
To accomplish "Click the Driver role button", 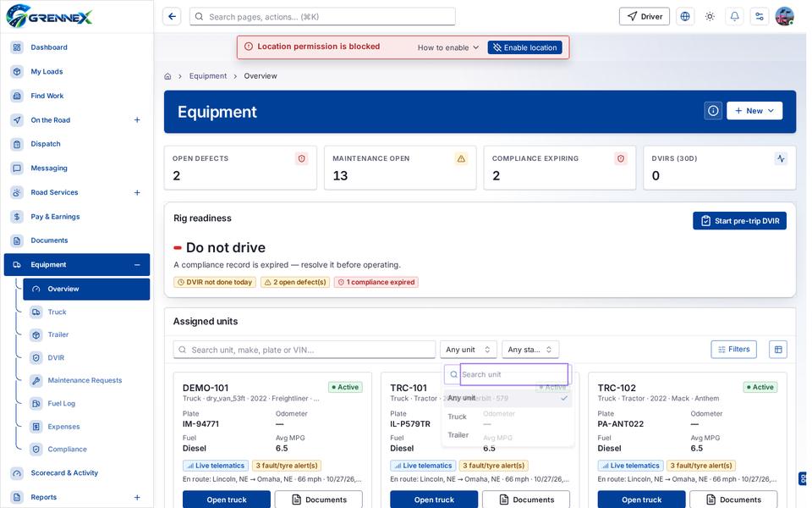I will click(x=645, y=17).
